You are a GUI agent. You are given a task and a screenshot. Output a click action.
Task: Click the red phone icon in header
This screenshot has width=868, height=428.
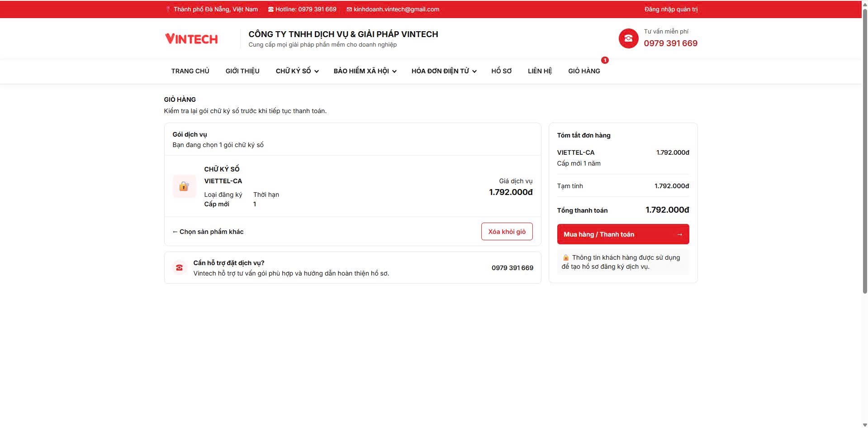coord(628,38)
